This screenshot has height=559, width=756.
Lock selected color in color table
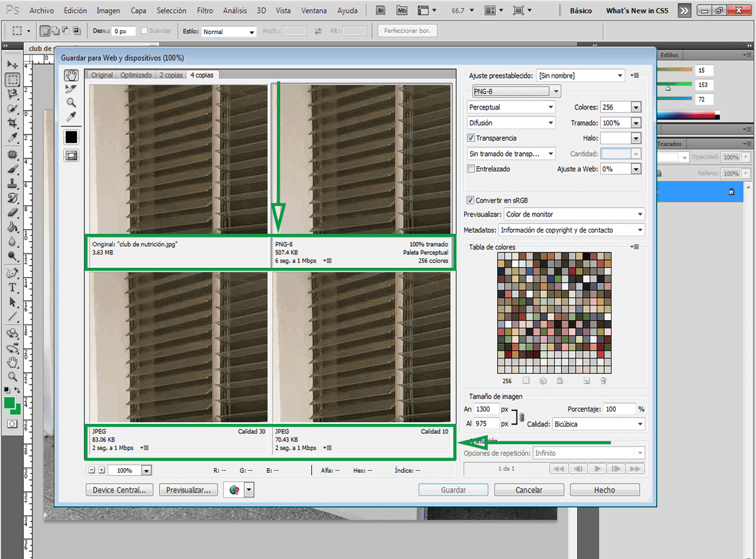(560, 381)
